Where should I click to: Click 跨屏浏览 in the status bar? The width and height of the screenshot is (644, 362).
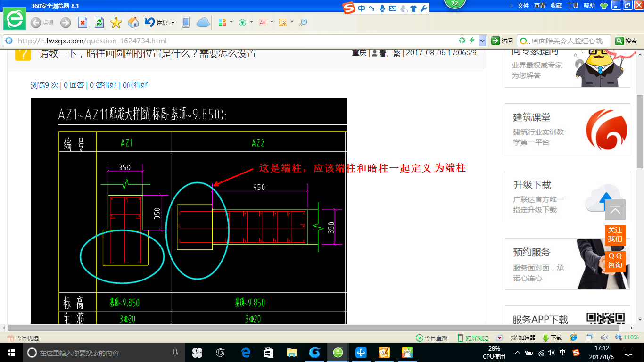point(473,338)
